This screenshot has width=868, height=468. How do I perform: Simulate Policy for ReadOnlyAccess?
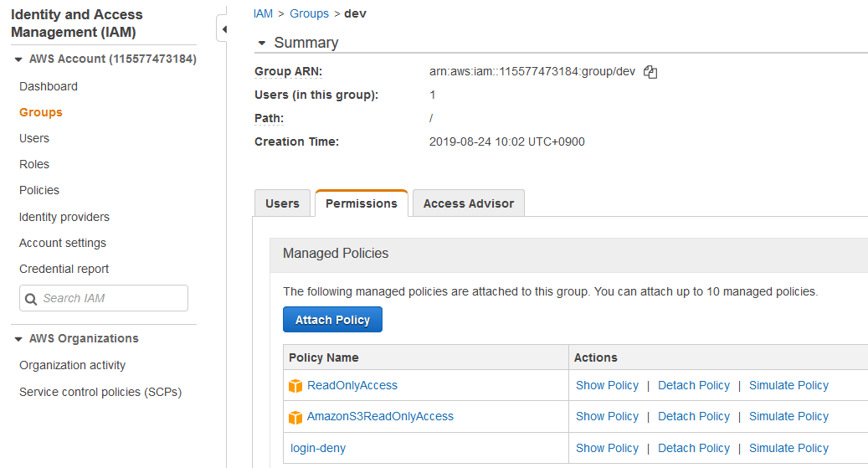tap(788, 385)
